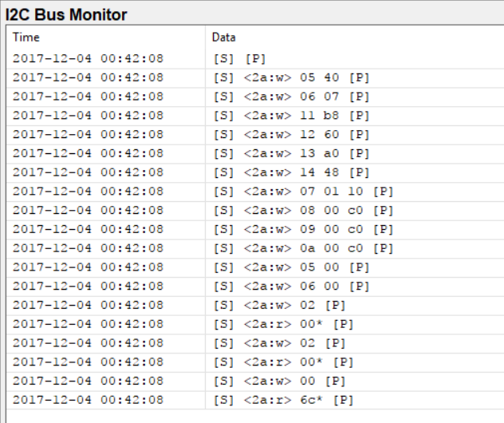
Task: Click the write row with 12 60
Action: point(291,135)
